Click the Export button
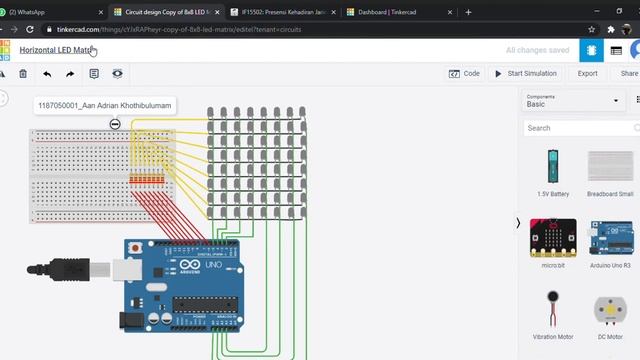Screen dimensions: 640x360 [x=587, y=74]
